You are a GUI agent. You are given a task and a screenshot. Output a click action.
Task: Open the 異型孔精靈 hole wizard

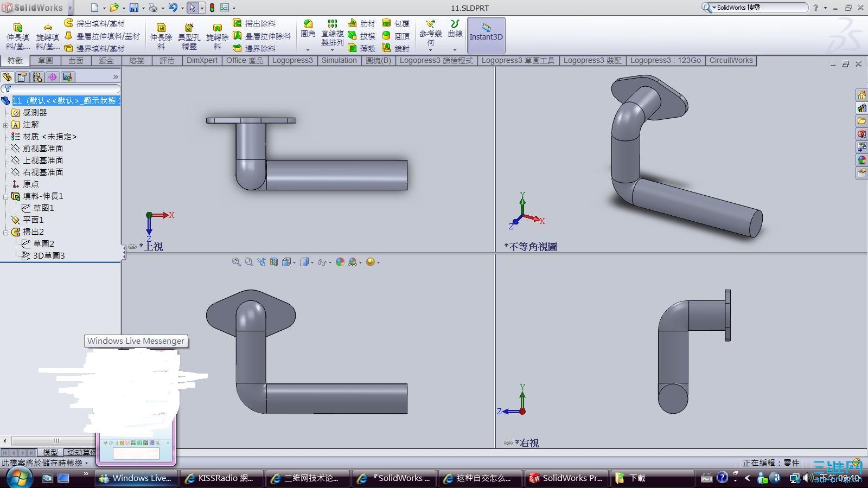[189, 36]
